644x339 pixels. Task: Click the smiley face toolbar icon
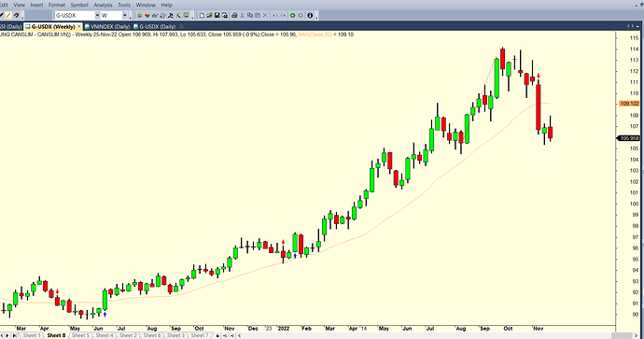(140, 16)
